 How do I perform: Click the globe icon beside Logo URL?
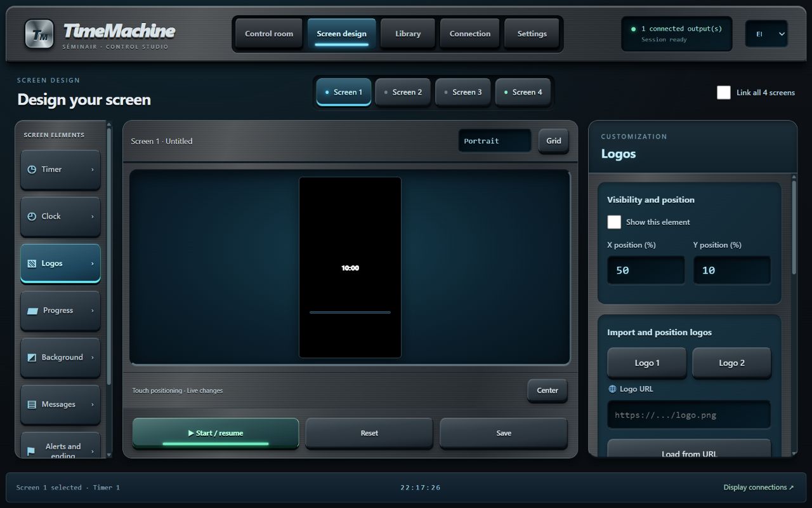pyautogui.click(x=612, y=389)
